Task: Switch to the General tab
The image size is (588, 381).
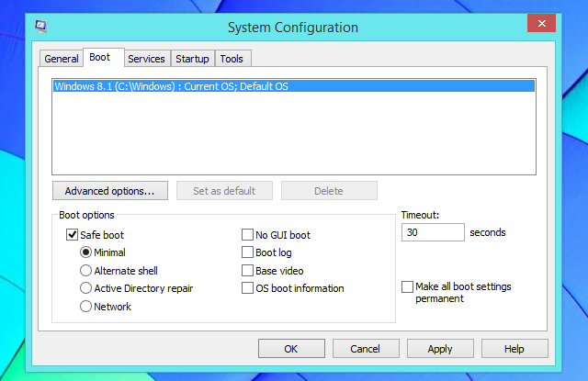Action: [x=62, y=59]
